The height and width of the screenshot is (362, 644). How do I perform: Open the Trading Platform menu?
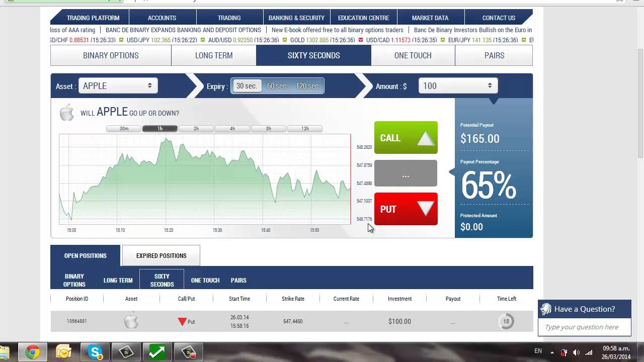point(93,18)
